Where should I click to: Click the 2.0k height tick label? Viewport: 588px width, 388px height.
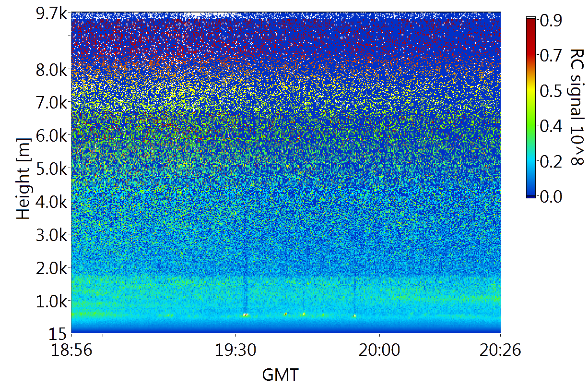pyautogui.click(x=52, y=267)
